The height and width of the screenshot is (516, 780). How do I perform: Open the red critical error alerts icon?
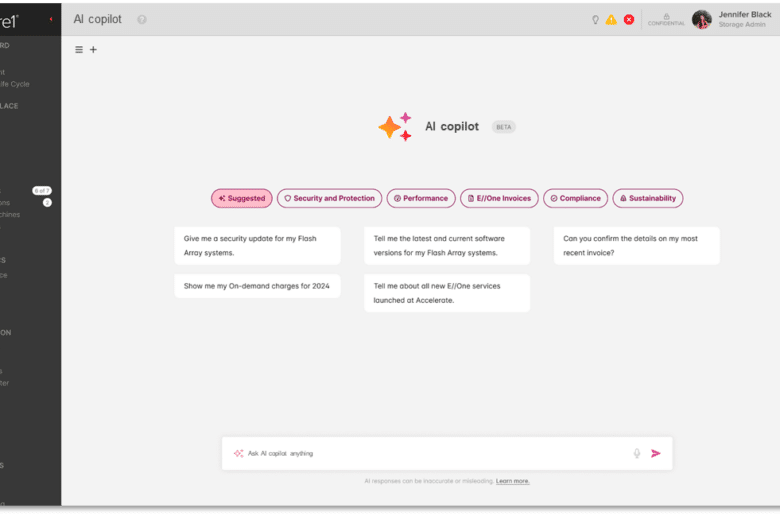pyautogui.click(x=629, y=19)
